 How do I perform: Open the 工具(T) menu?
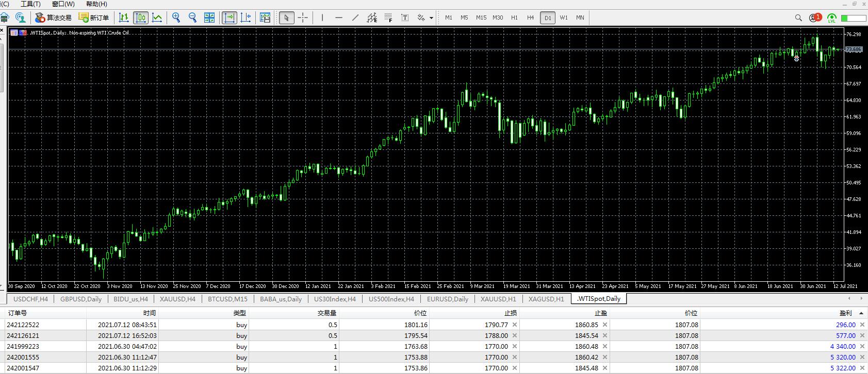tap(30, 4)
